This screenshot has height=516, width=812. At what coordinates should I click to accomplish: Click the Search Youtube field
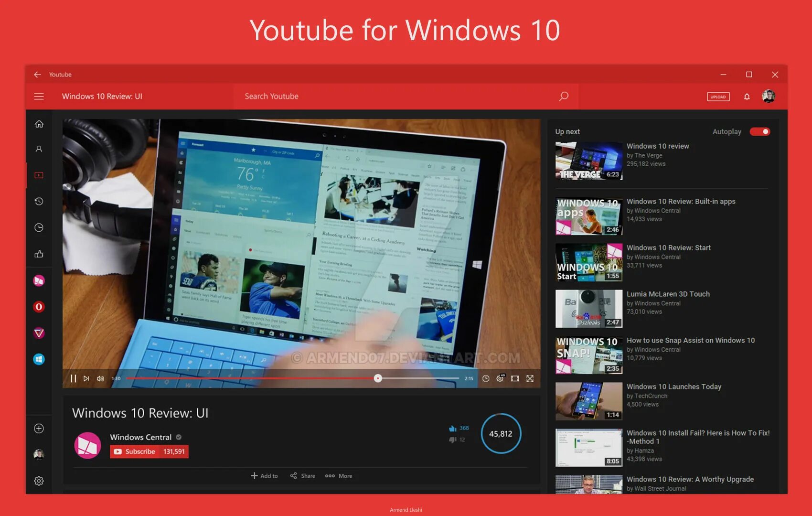click(406, 96)
